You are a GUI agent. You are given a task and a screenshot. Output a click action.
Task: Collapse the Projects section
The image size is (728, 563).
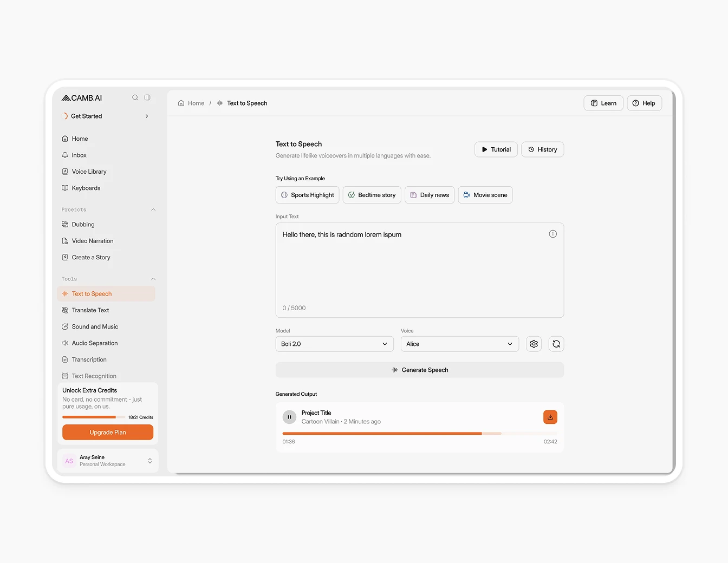153,210
